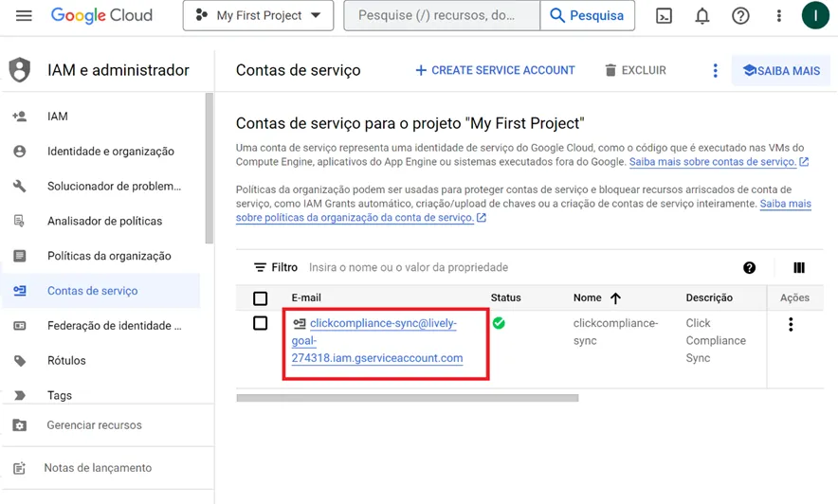Click the Gerenciar recursos folder gear icon
838x504 pixels.
coord(20,425)
